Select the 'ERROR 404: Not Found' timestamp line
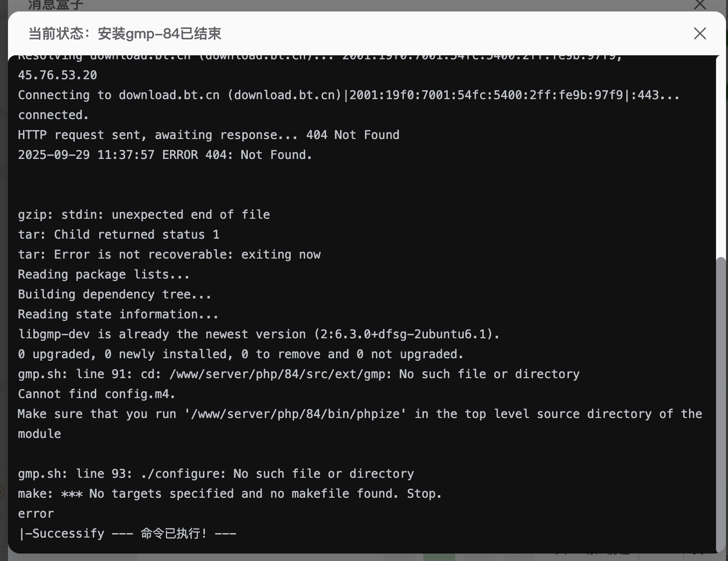 [x=165, y=155]
